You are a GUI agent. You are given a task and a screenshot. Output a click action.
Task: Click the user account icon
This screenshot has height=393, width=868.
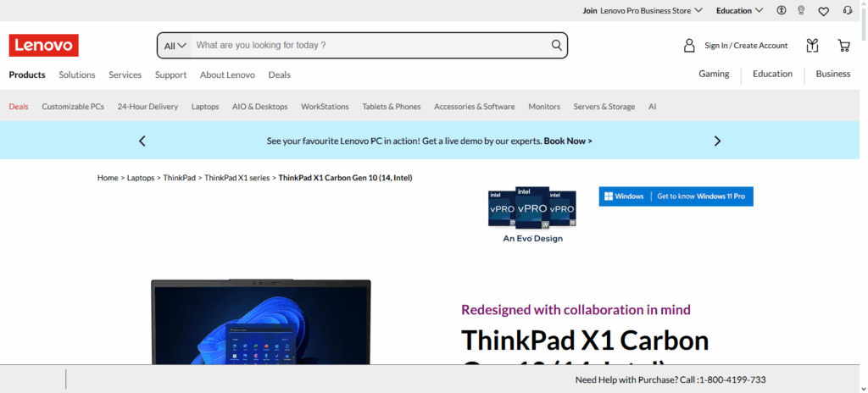point(689,46)
